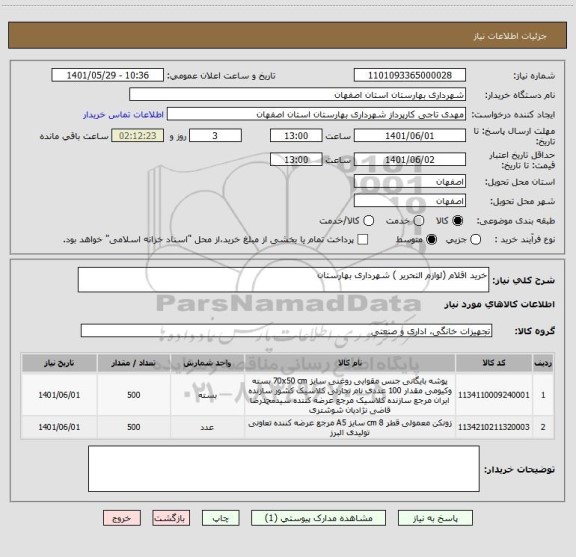Tick the اسناد خزانه اسلامی payment checkbox
Image resolution: width=576 pixels, height=557 pixels.
pos(363,240)
